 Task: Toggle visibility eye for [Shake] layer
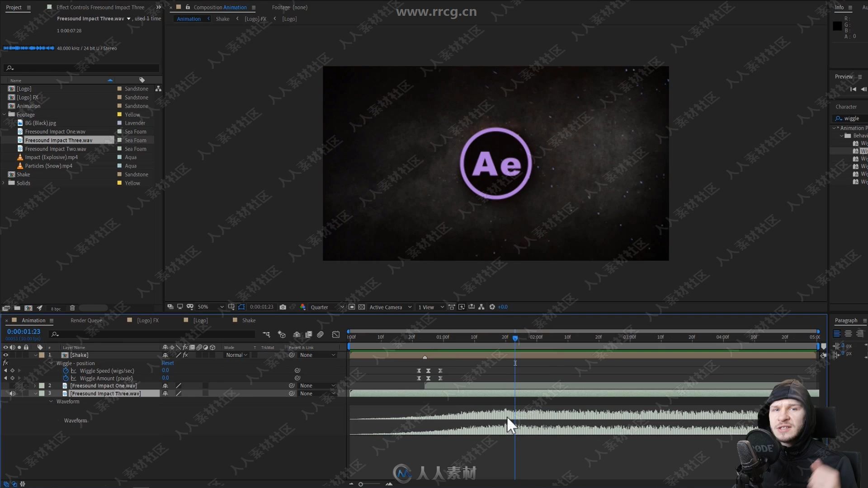point(5,355)
